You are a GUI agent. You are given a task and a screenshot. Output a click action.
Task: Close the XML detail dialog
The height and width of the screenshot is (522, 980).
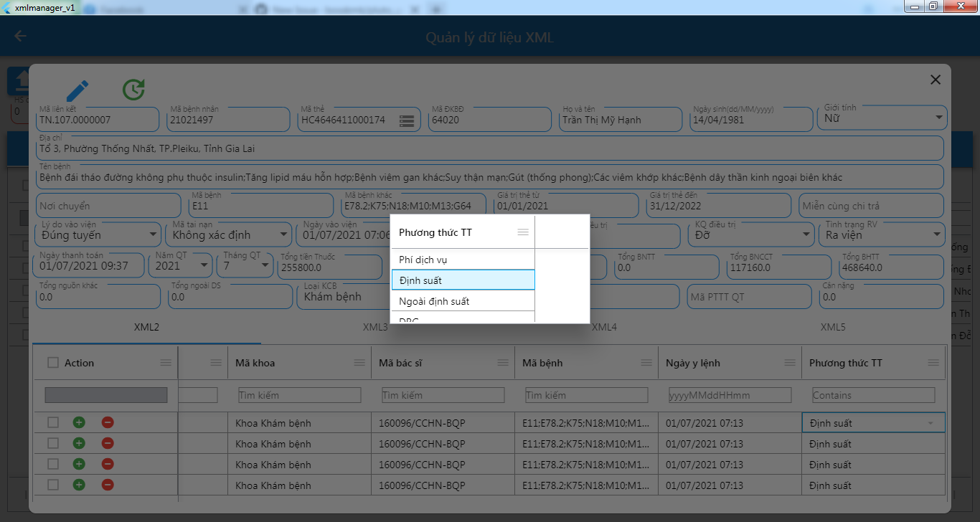[x=935, y=80]
